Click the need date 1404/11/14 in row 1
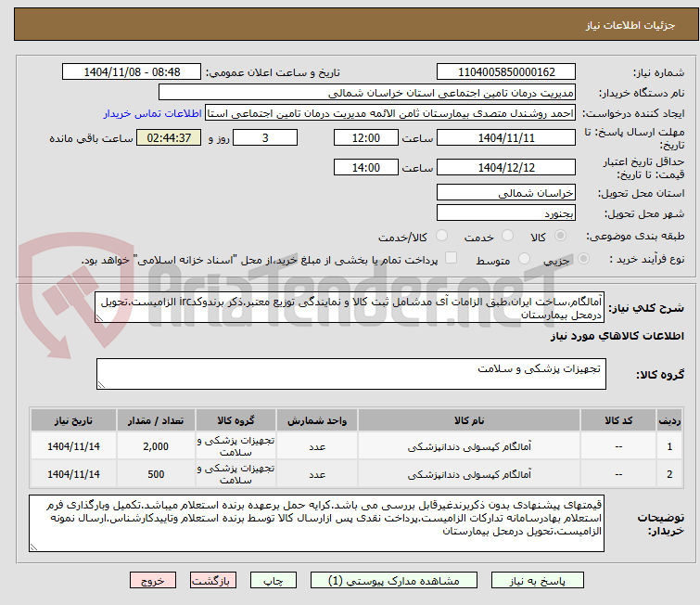The height and width of the screenshot is (605, 700). click(x=73, y=446)
